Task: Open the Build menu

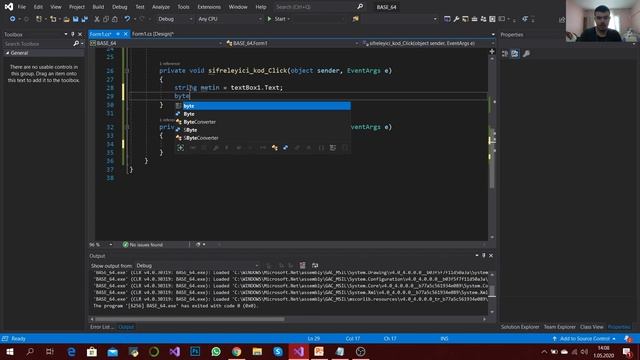Action: (98, 7)
